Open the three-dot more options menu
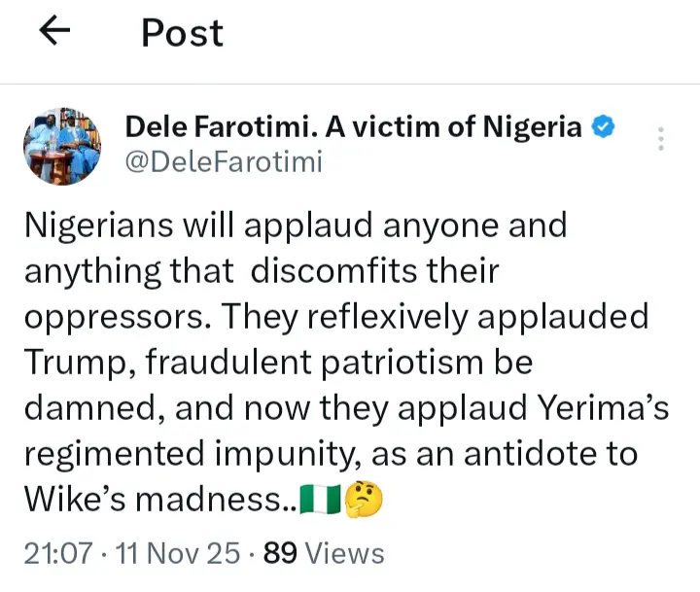Screen dimensions: 700x592 pos(661,139)
